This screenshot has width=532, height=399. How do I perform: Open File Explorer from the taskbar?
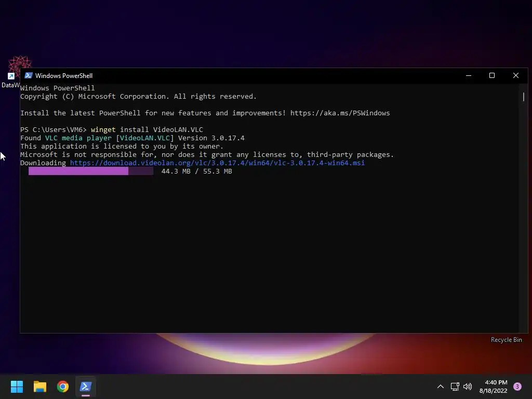coord(39,387)
